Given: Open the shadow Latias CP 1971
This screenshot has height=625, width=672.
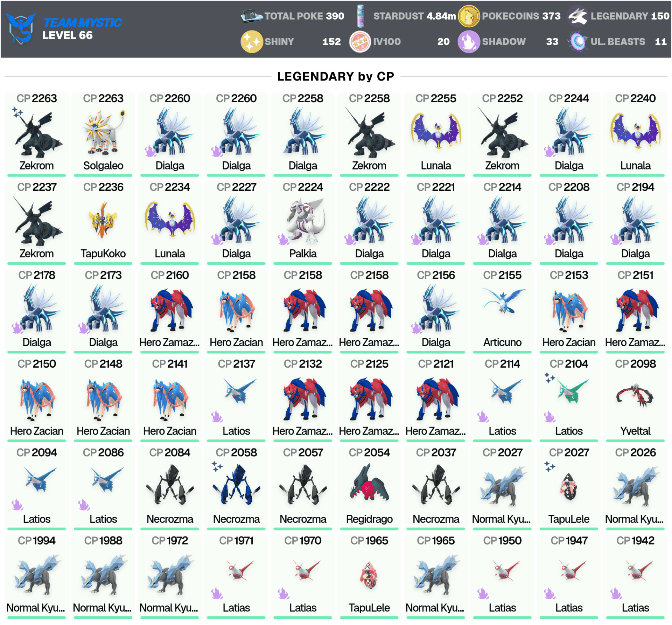Looking at the screenshot, I should (236, 576).
